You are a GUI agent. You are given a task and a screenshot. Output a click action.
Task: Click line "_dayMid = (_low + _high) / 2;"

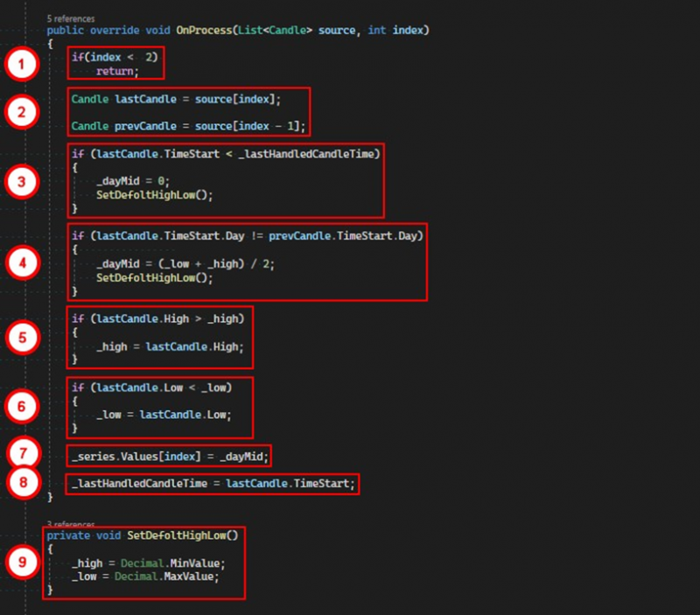click(185, 264)
